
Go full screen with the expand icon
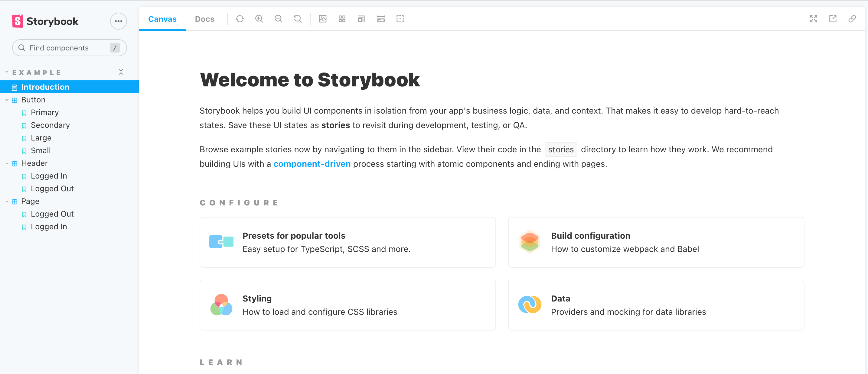[814, 19]
